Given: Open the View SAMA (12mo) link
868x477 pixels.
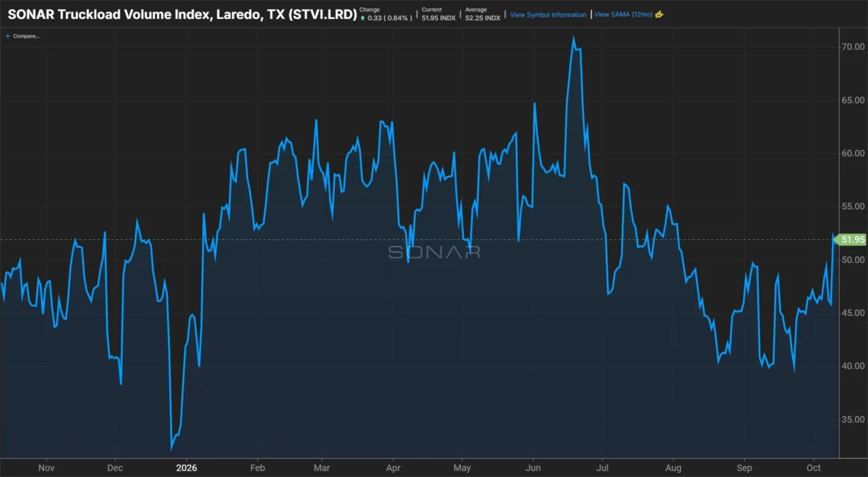Looking at the screenshot, I should point(623,14).
